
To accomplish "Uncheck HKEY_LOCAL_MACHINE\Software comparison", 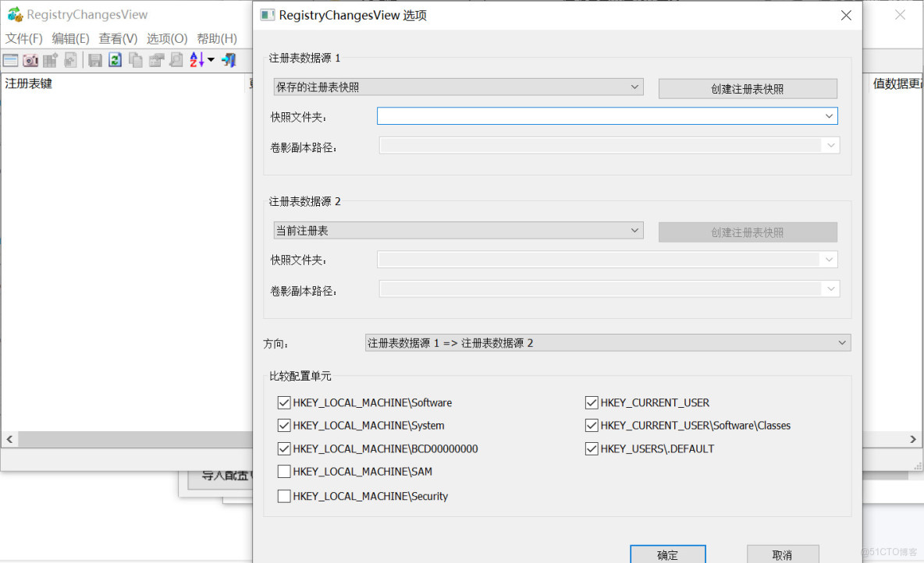I will [x=284, y=402].
